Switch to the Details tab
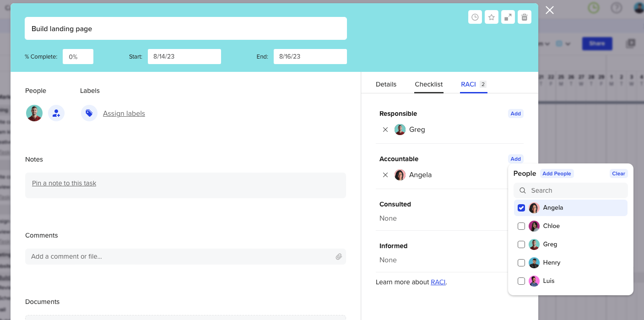The height and width of the screenshot is (320, 644). (386, 84)
